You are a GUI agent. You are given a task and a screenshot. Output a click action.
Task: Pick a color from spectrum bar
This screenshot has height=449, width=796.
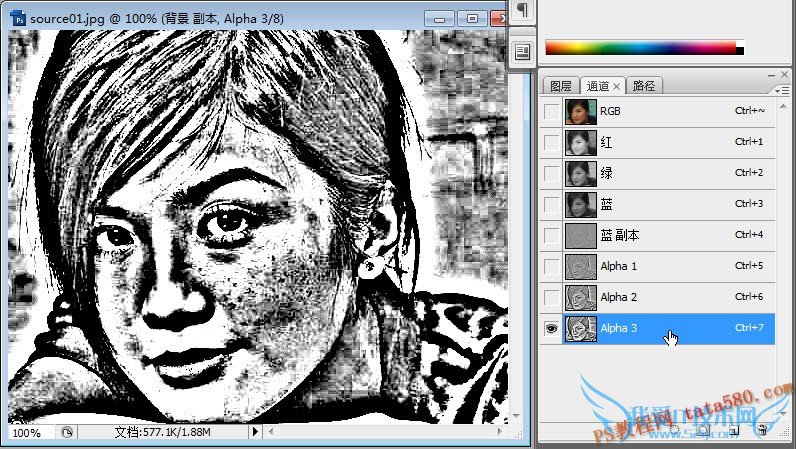click(x=640, y=47)
